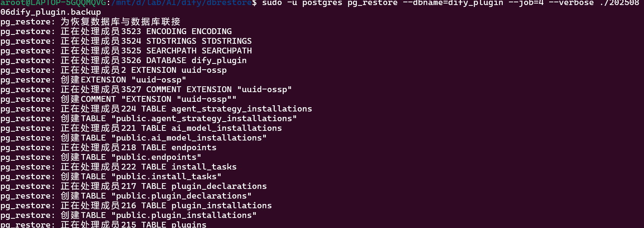Click the quoted "public.install_tasks" text
This screenshot has height=228, width=644.
166,177
